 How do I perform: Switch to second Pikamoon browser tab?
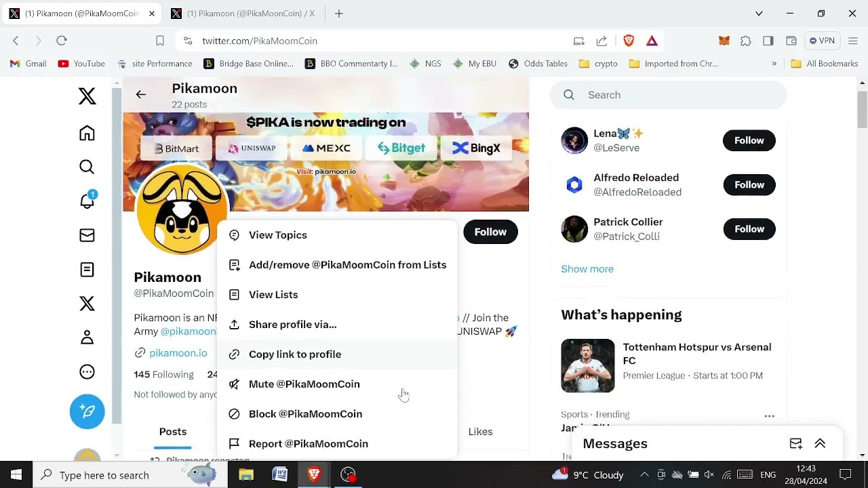(x=243, y=14)
